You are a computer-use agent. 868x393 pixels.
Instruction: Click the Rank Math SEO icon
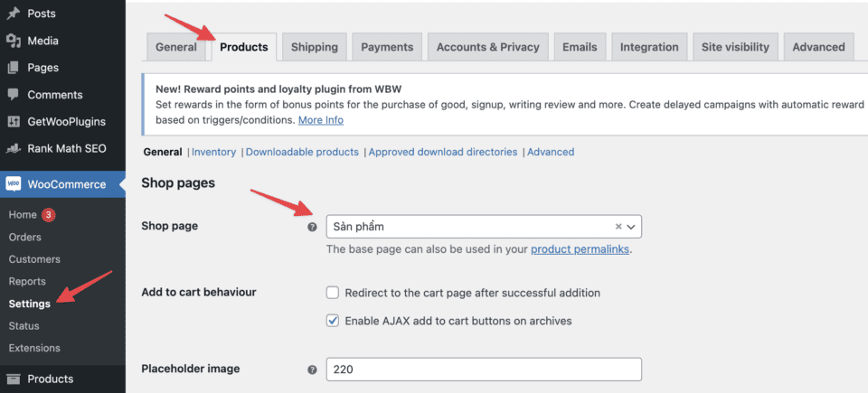point(14,149)
